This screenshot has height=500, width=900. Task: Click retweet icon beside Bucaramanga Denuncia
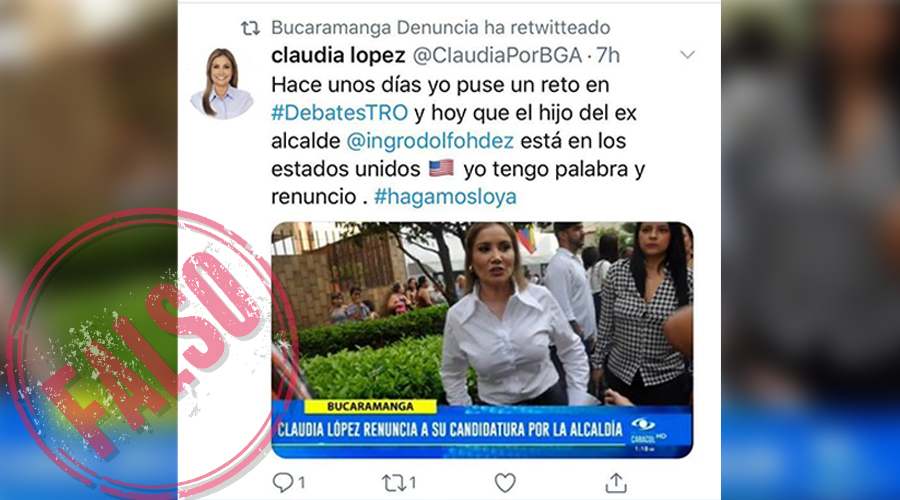click(x=250, y=28)
